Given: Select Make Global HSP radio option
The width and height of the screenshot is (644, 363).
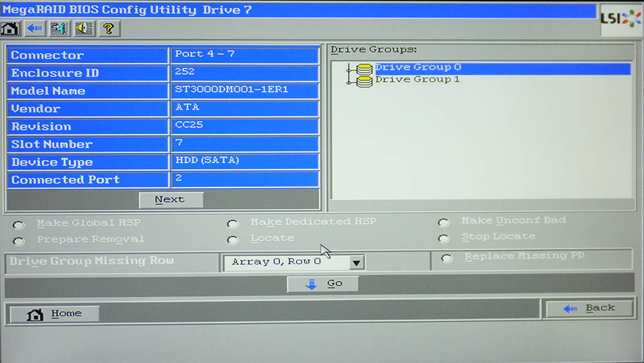Looking at the screenshot, I should (19, 225).
